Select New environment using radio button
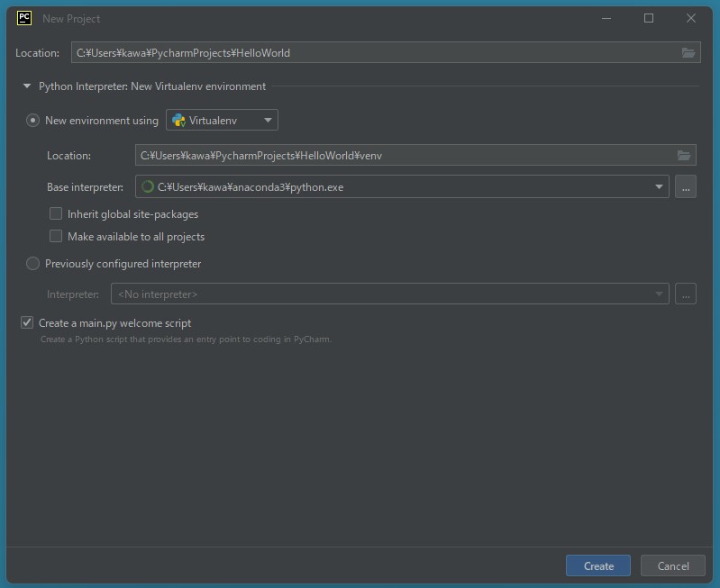Screen dimensions: 720x588 coord(32,121)
